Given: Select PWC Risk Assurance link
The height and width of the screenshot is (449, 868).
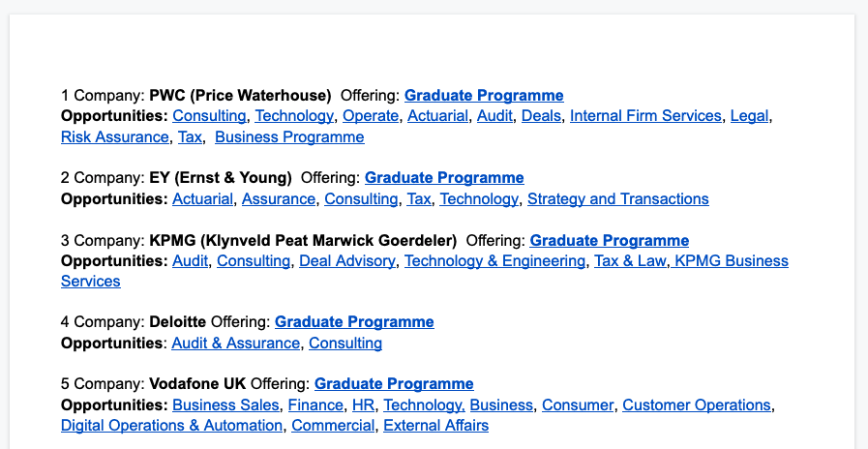Looking at the screenshot, I should (114, 137).
